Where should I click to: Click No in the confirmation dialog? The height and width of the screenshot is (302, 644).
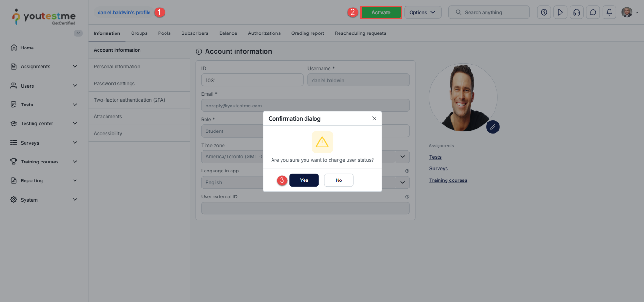(x=339, y=180)
